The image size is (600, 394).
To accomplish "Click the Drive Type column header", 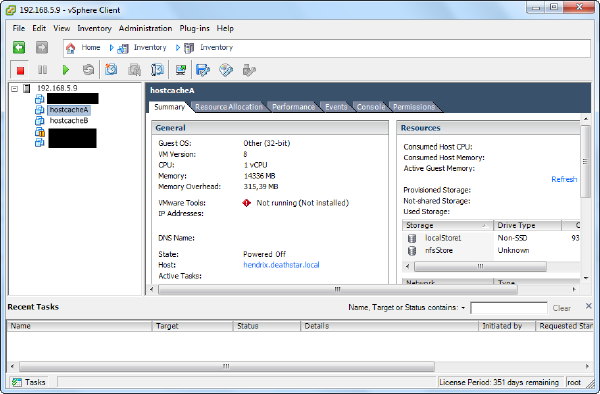I will (527, 226).
